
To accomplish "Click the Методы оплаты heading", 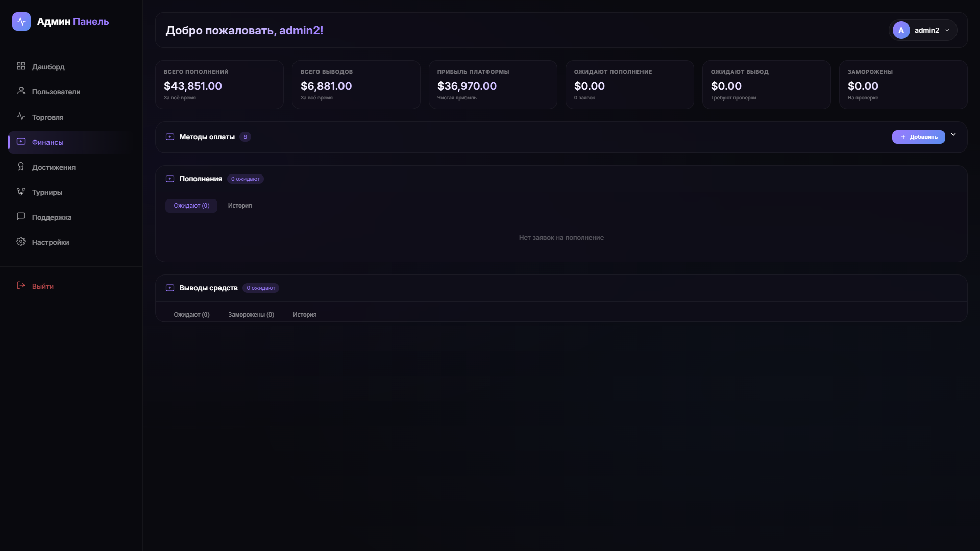I will tap(207, 137).
